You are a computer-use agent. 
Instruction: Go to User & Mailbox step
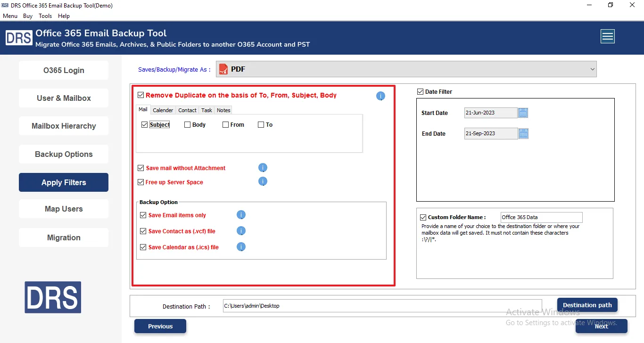coord(64,98)
